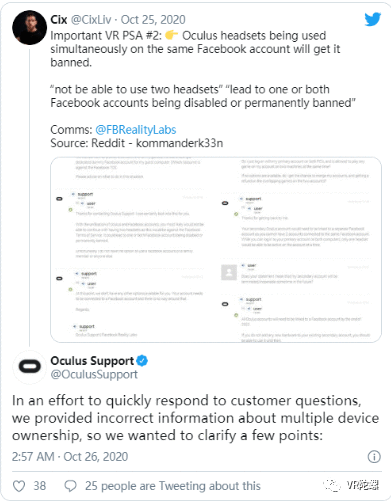Open the @OculusSupport handle
Viewport: 391px width, 503px height.
click(94, 374)
